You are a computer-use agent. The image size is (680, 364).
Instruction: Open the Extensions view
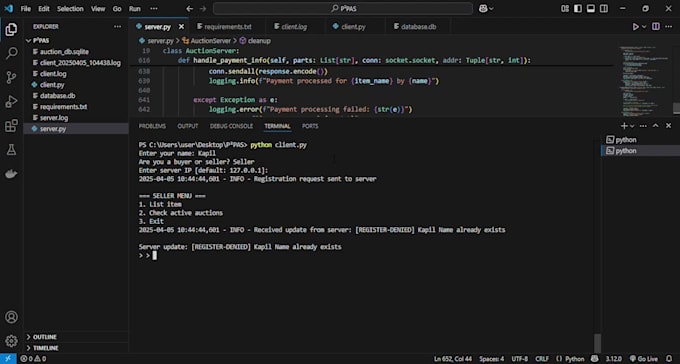click(11, 126)
